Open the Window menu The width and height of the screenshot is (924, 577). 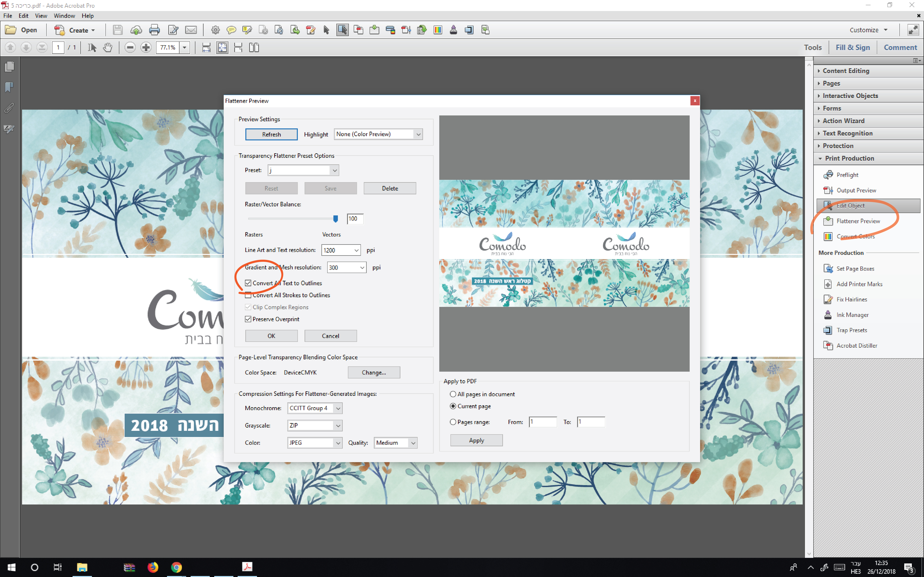tap(64, 16)
